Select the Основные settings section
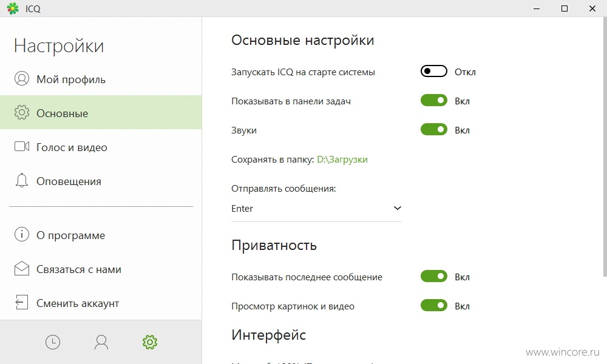 pyautogui.click(x=101, y=112)
